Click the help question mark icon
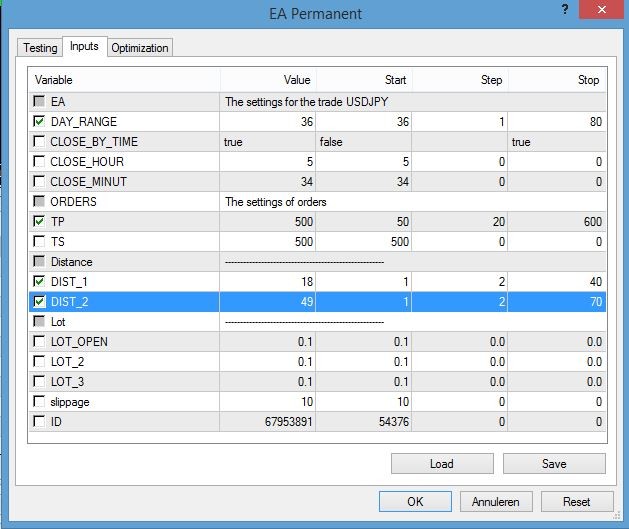The image size is (629, 529). (x=565, y=9)
